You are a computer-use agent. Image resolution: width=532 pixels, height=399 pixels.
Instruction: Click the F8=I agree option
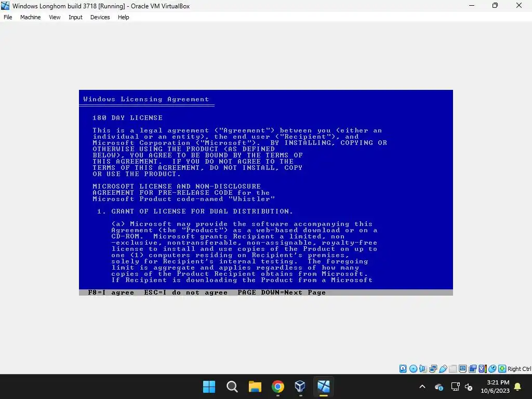click(x=111, y=292)
